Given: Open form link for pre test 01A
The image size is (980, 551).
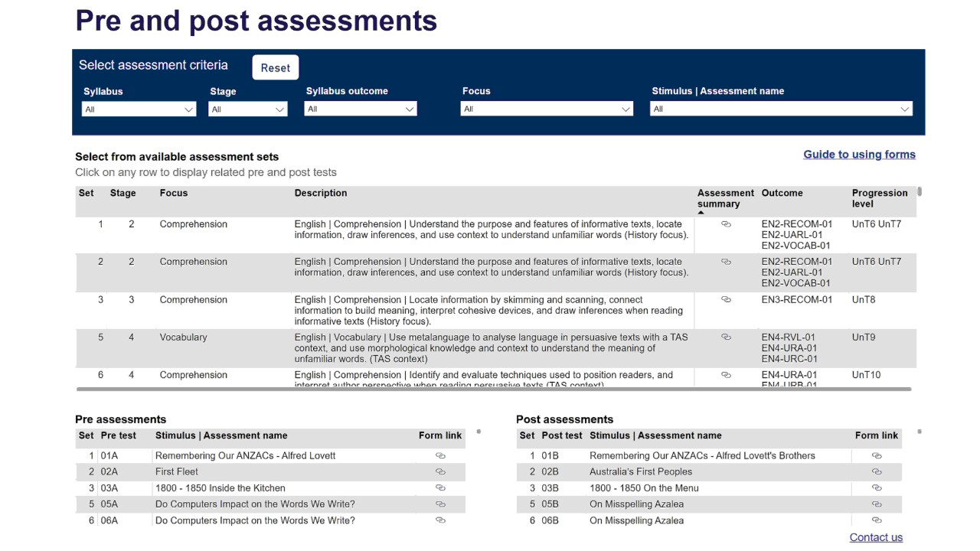Looking at the screenshot, I should click(x=440, y=455).
